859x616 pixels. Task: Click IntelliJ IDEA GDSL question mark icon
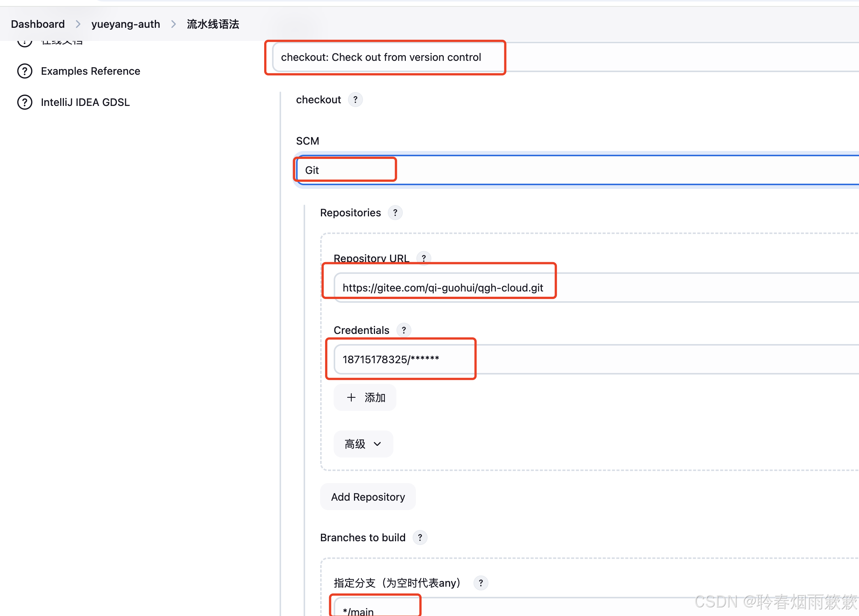tap(25, 102)
